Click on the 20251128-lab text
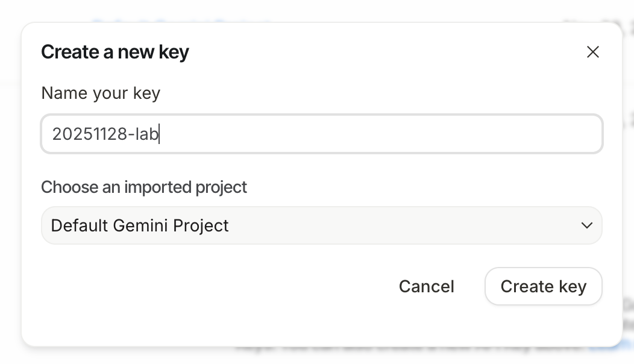The image size is (634, 364). pyautogui.click(x=105, y=134)
